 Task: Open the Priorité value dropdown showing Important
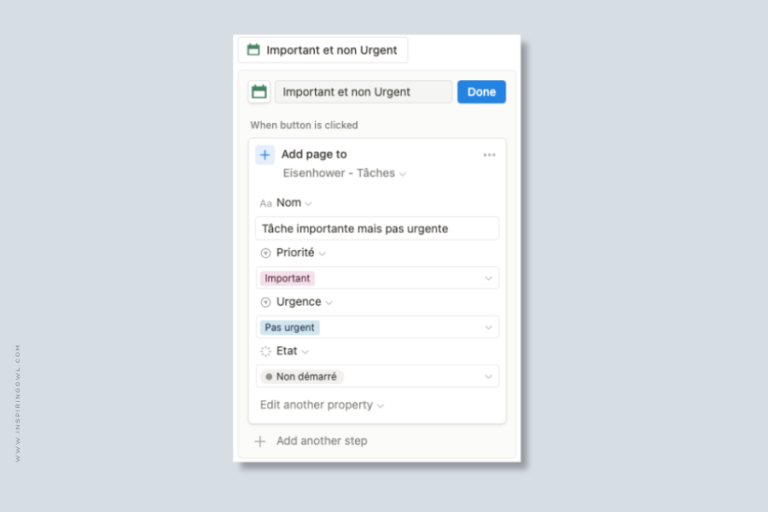click(377, 278)
